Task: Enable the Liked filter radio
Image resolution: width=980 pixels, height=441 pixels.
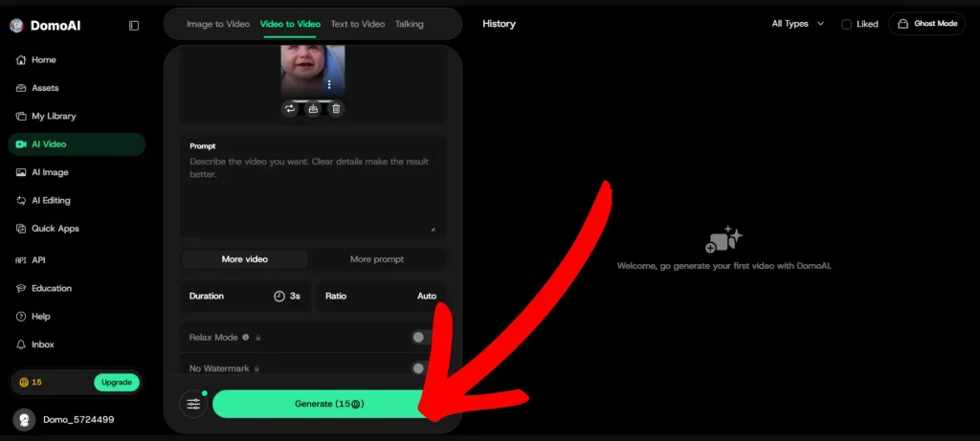Action: click(846, 24)
